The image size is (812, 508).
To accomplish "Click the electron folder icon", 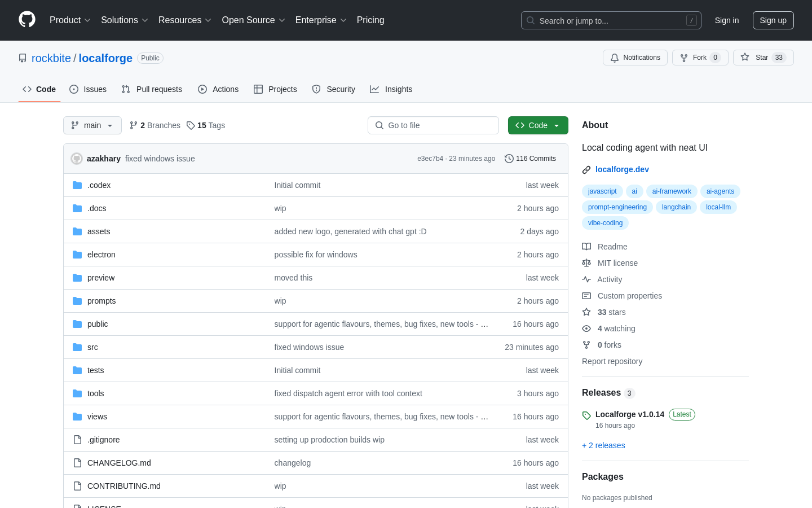I will (77, 255).
